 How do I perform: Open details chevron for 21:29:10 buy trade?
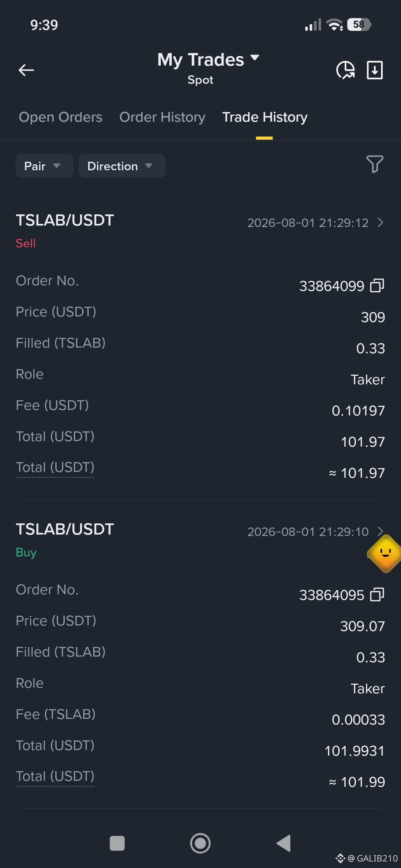pyautogui.click(x=380, y=532)
